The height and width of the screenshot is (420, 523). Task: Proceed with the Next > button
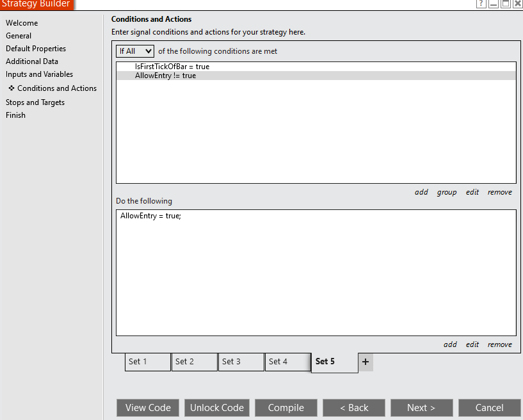pos(422,408)
